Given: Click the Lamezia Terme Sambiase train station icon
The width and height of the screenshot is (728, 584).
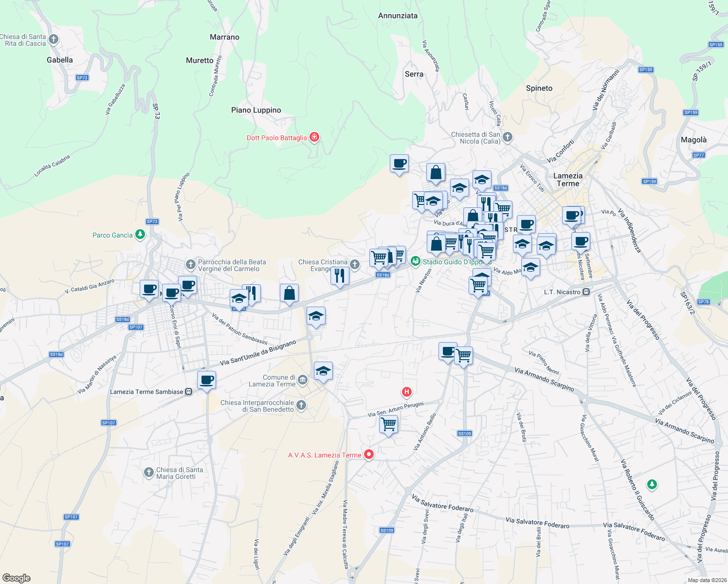Looking at the screenshot, I should (x=189, y=391).
